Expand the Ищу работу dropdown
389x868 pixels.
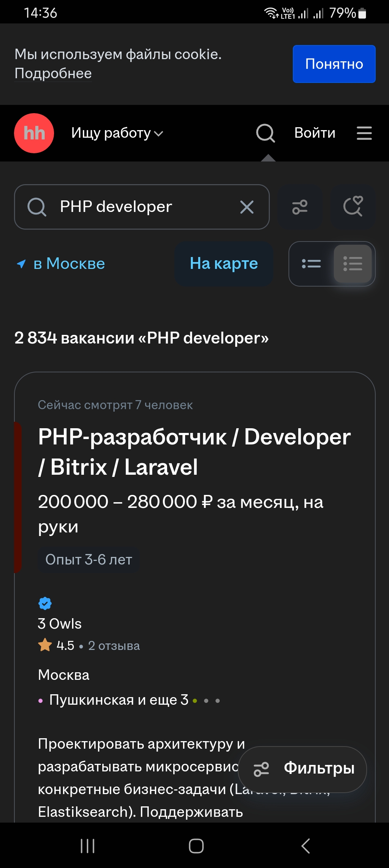117,133
